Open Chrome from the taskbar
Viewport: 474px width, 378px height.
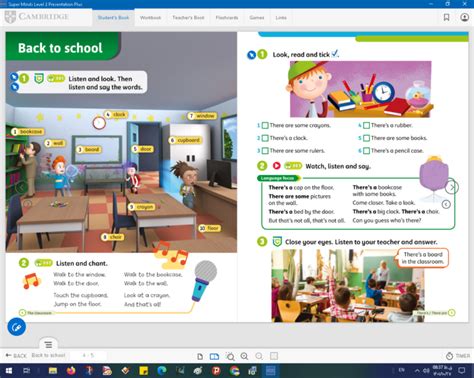click(234, 371)
